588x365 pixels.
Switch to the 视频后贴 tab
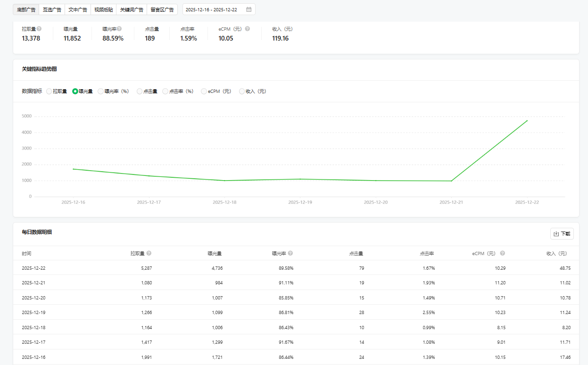[103, 9]
